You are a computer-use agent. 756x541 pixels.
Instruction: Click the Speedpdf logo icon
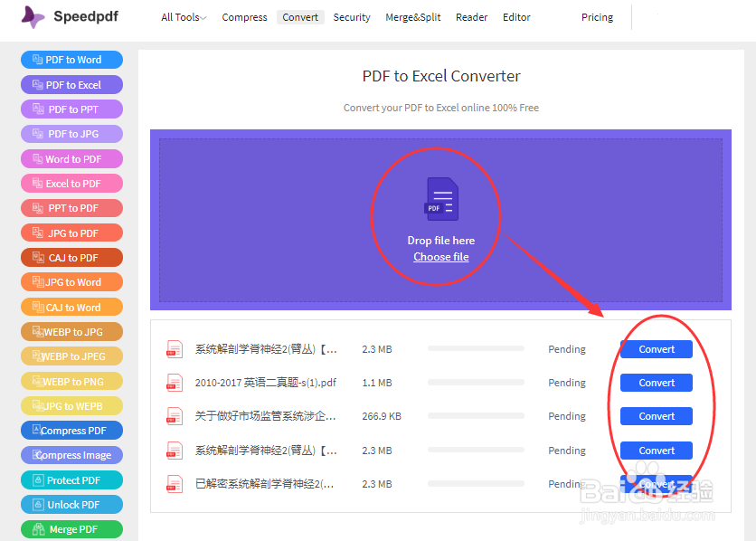pyautogui.click(x=33, y=17)
